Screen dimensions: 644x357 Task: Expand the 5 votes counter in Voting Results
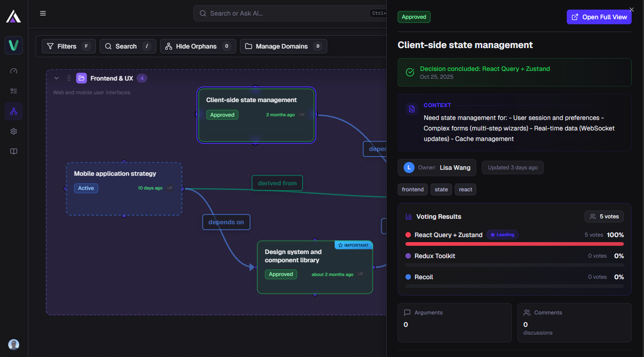click(604, 216)
